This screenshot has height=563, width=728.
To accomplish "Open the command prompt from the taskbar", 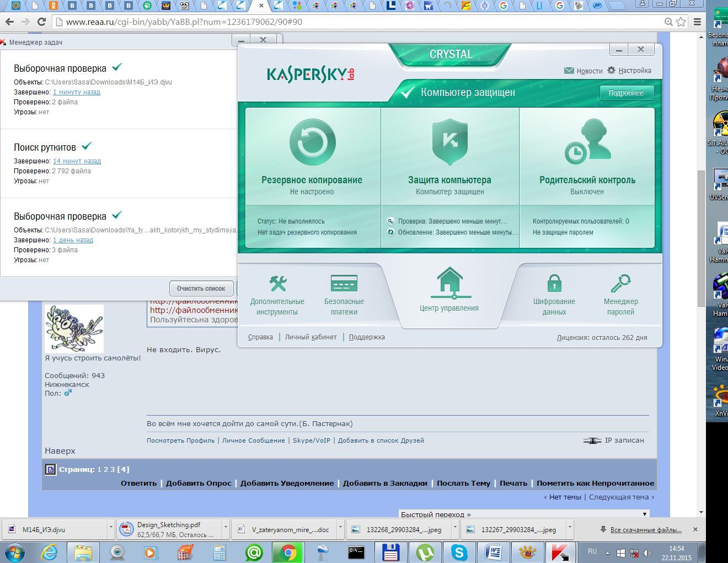I will tap(356, 552).
